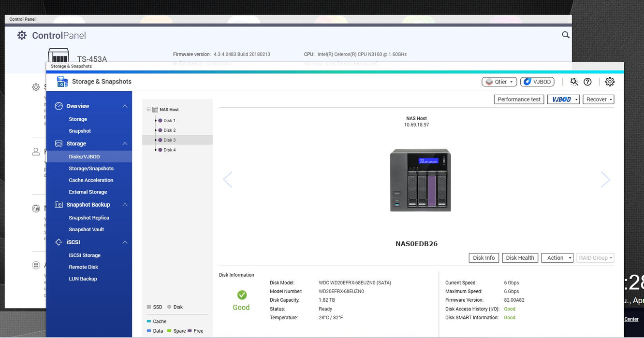Image resolution: width=644 pixels, height=338 pixels.
Task: Collapse the Snapshot Backup section chevron
Action: coord(125,205)
